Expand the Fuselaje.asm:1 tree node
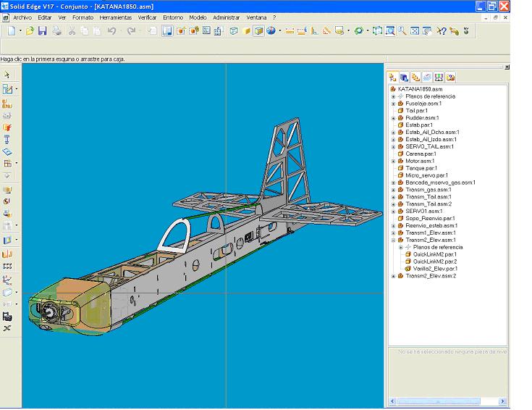The height and width of the screenshot is (410, 532). pyautogui.click(x=394, y=104)
